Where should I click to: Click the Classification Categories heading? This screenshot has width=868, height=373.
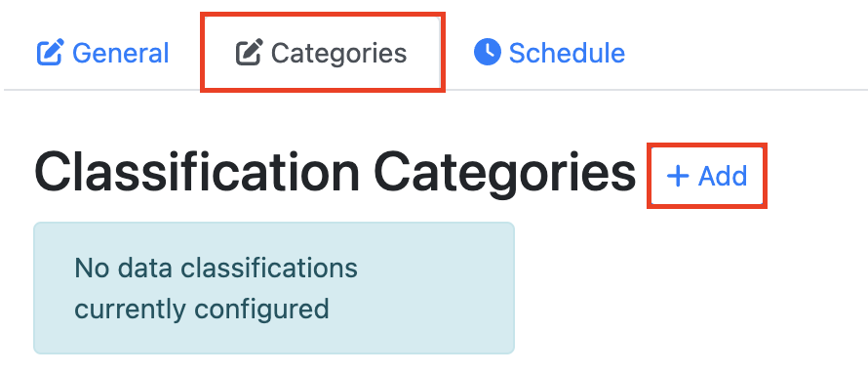coord(335,174)
